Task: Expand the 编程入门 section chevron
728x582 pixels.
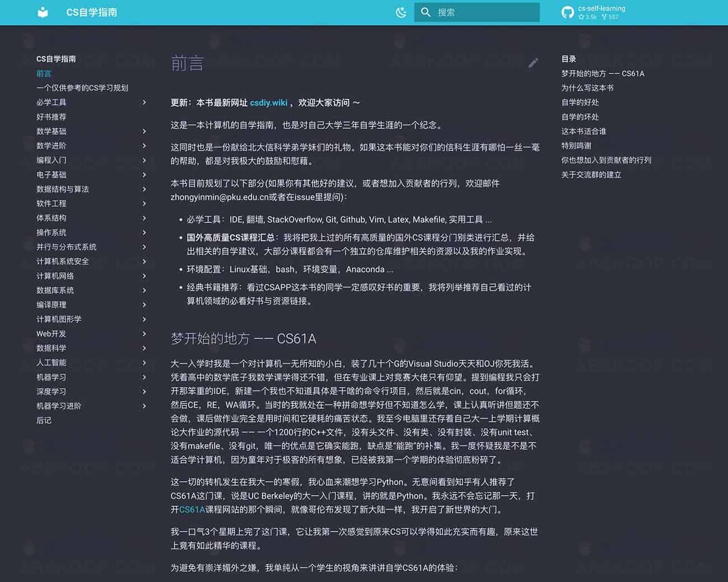Action: pyautogui.click(x=144, y=160)
